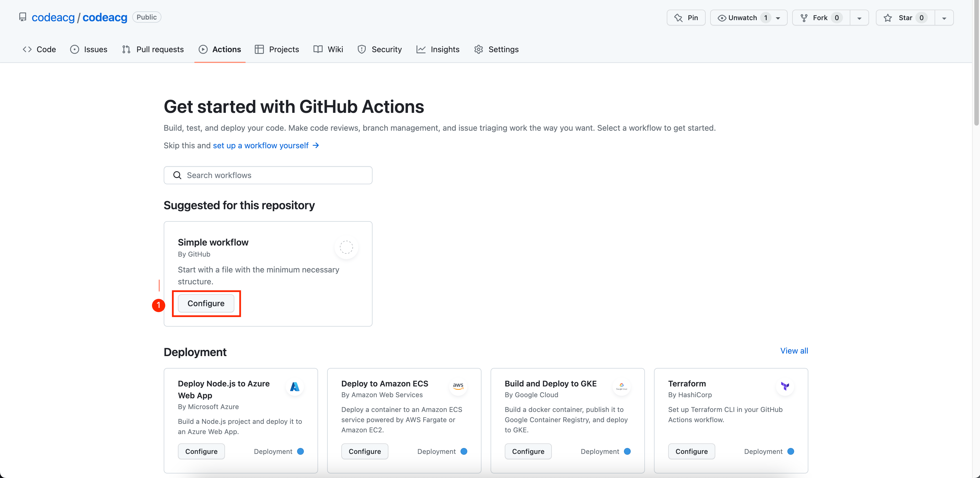Configure the Simple workflow
The image size is (980, 478).
click(x=206, y=303)
